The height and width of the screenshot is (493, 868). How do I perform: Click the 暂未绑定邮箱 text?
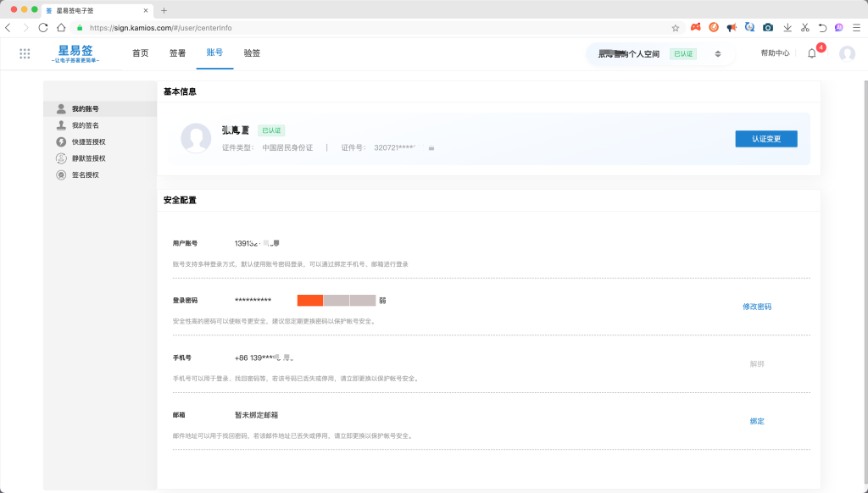[256, 415]
